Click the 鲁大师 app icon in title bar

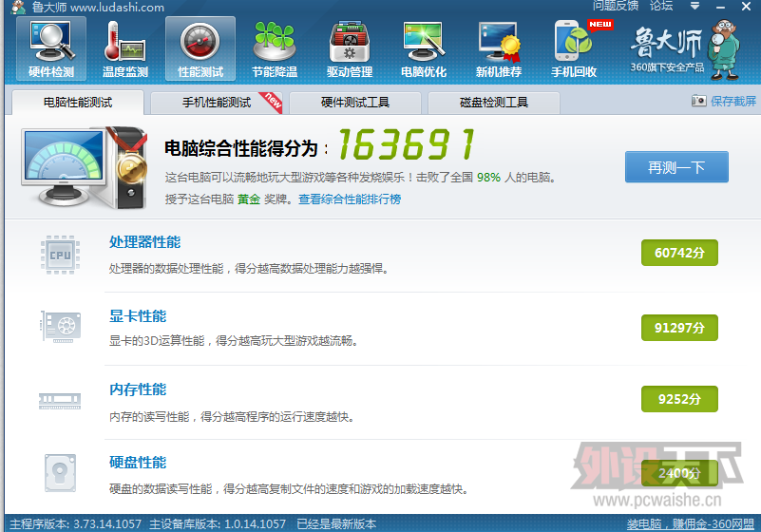tap(18, 8)
